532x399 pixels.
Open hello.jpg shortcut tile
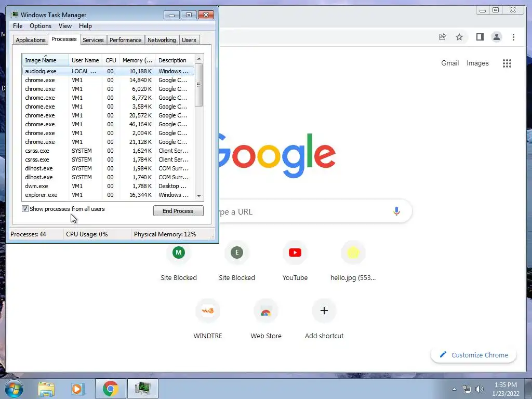coord(353,252)
